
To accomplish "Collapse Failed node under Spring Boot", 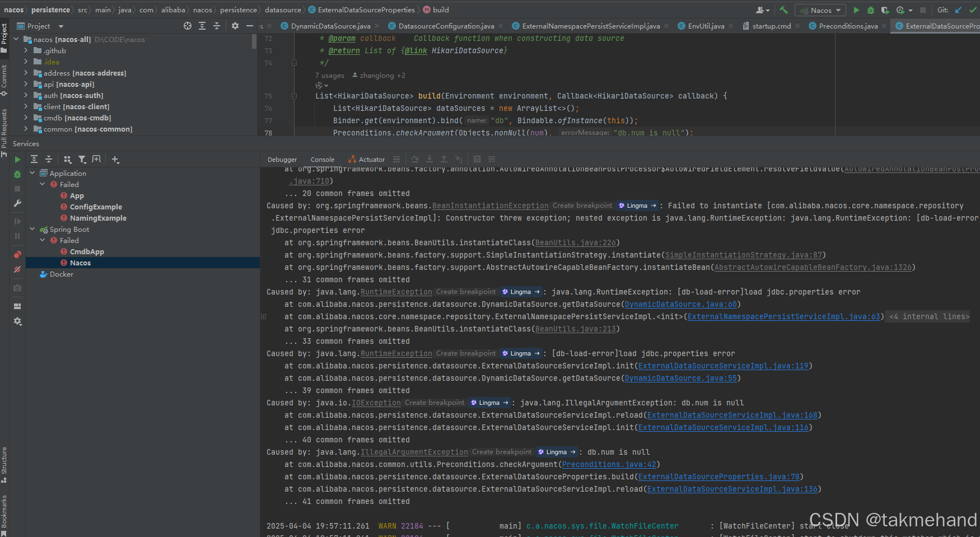I will click(x=43, y=240).
